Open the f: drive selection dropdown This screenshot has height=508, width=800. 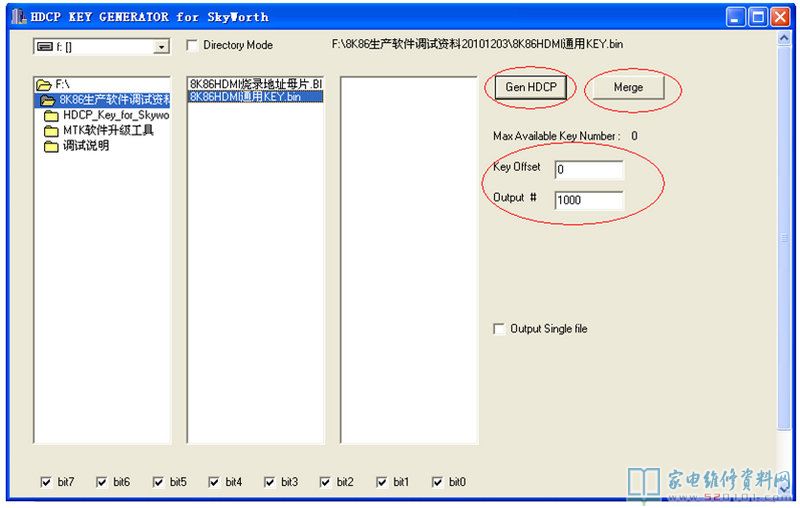tap(162, 47)
